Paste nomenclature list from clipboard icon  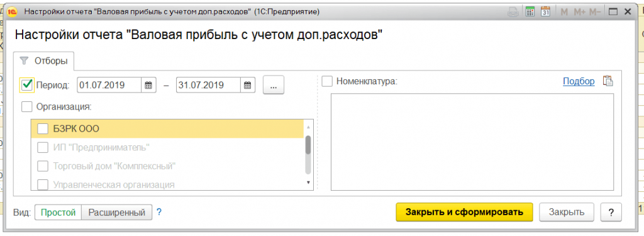click(x=608, y=81)
